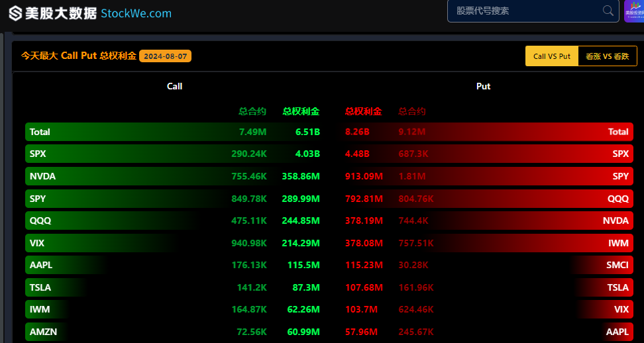This screenshot has width=644, height=343.
Task: Click NVDA call premium 358.86M
Action: point(301,176)
